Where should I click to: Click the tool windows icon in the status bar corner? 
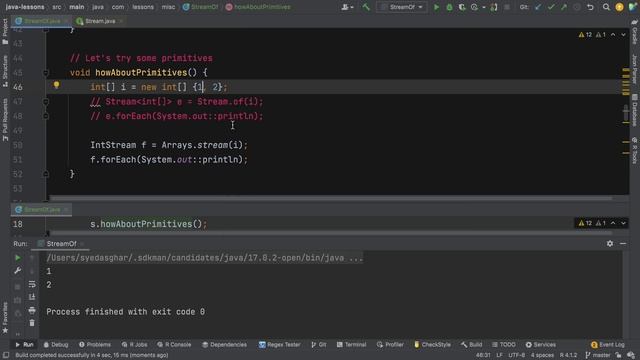coord(6,355)
